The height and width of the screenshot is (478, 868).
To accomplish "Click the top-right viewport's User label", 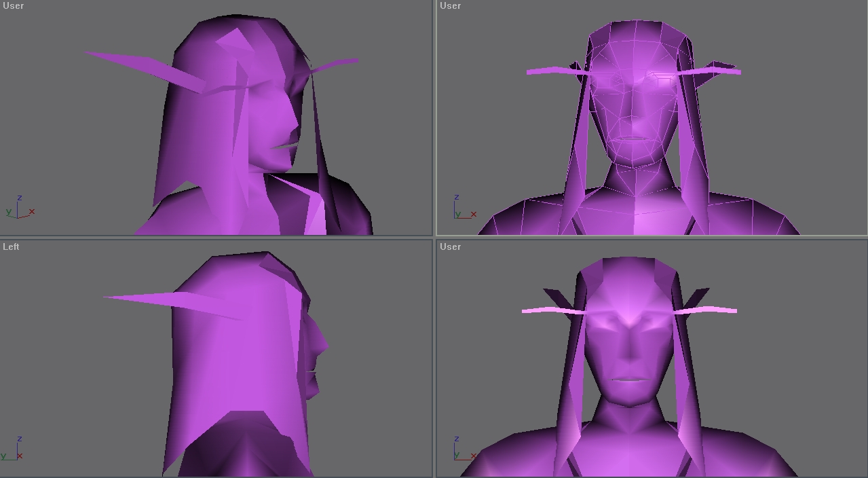I will point(450,5).
